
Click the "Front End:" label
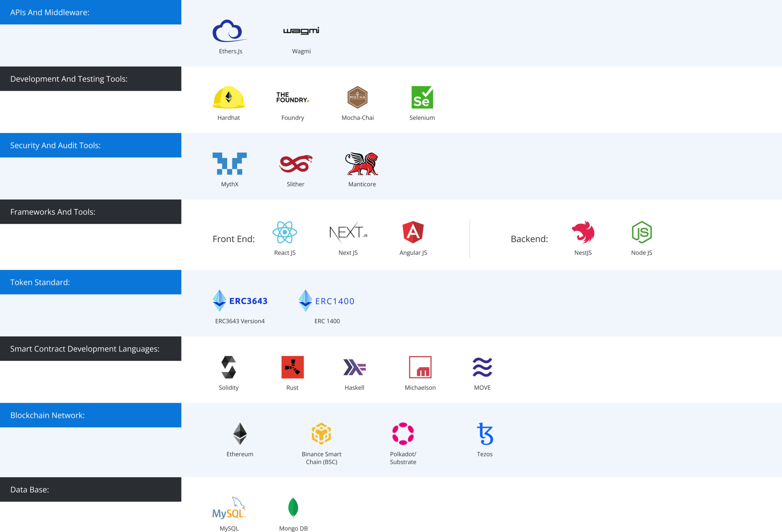(233, 239)
